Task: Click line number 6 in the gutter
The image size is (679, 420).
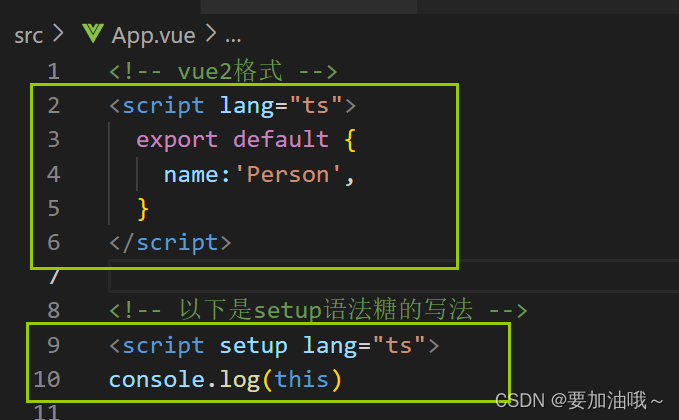Action: pyautogui.click(x=54, y=242)
